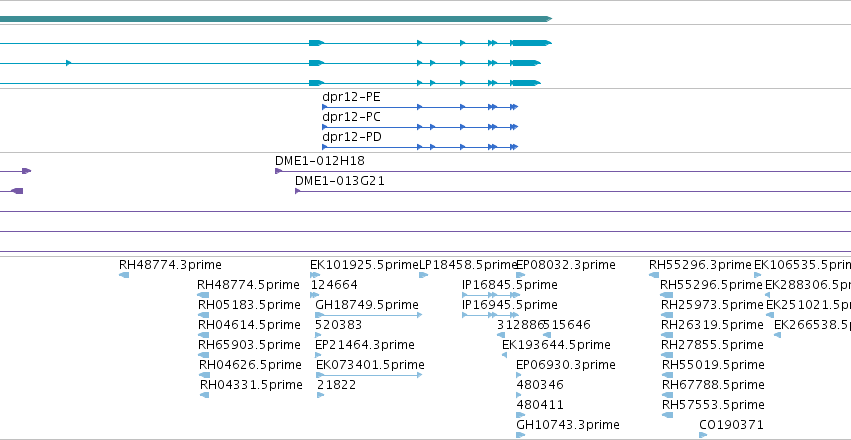The image size is (851, 440).
Task: Select the dpr12-PD protein feature label
Action: tap(352, 137)
